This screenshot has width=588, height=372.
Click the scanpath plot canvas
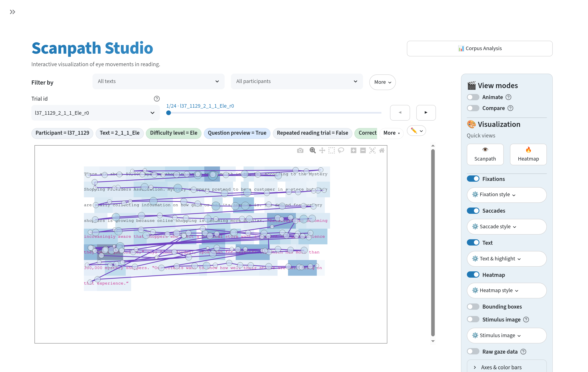pos(211,244)
